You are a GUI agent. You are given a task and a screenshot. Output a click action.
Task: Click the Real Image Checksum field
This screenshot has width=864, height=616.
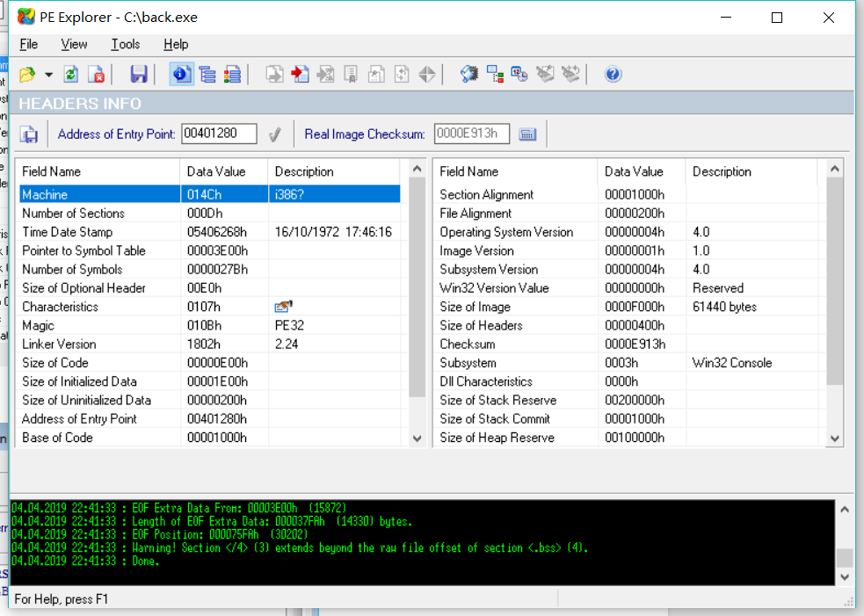point(471,134)
